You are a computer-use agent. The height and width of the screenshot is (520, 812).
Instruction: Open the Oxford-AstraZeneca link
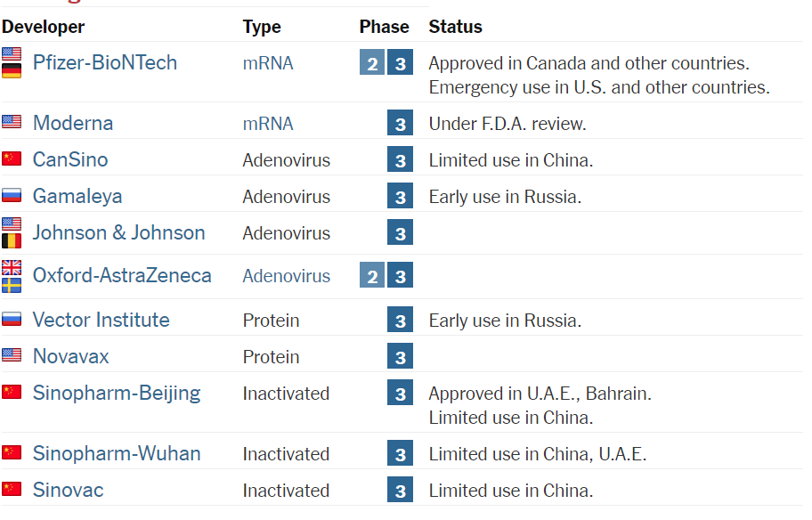tap(122, 275)
